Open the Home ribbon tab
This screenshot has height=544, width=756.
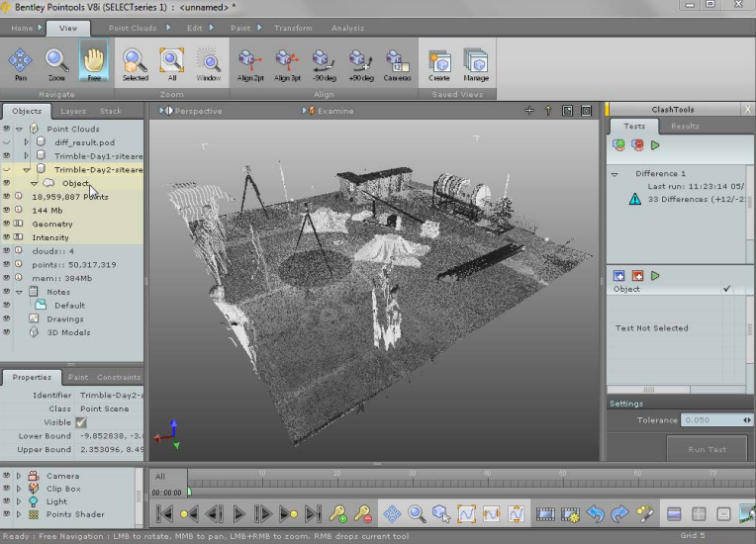click(22, 28)
